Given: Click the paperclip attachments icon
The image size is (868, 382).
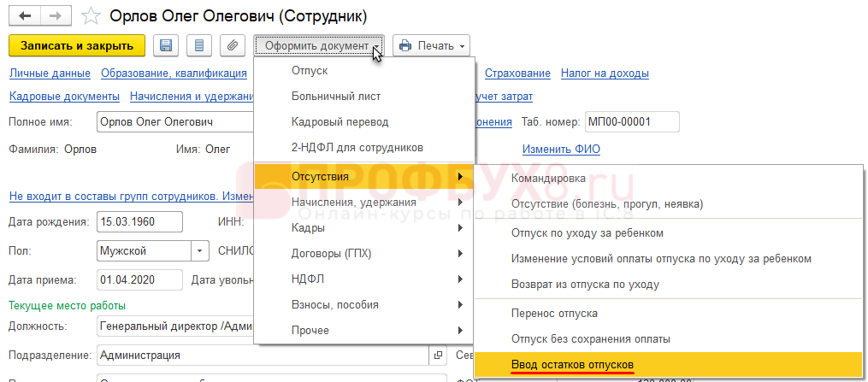Looking at the screenshot, I should [231, 45].
